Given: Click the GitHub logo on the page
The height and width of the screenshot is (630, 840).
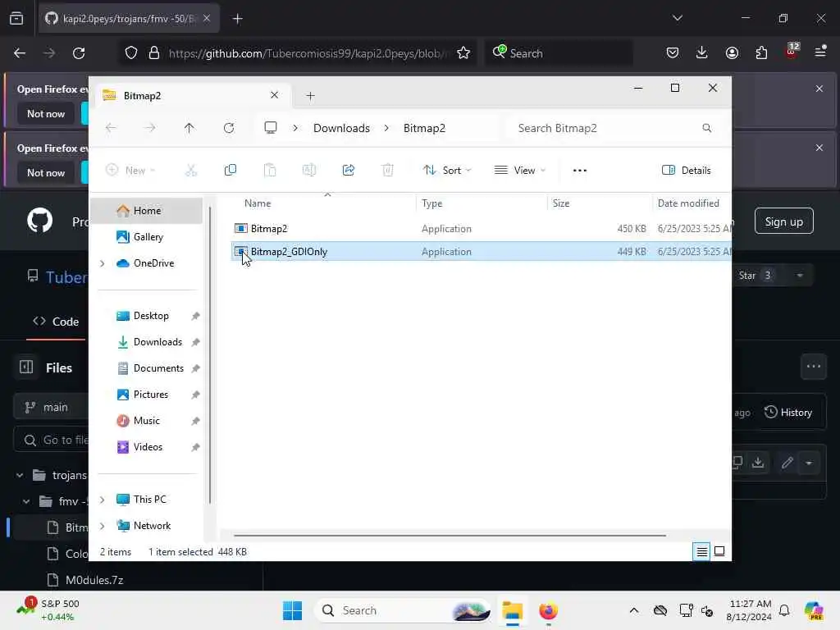Looking at the screenshot, I should point(39,220).
